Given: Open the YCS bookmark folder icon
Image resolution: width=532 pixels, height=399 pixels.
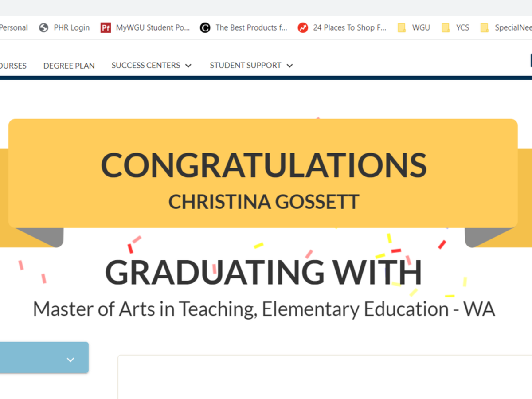Looking at the screenshot, I should (446, 28).
